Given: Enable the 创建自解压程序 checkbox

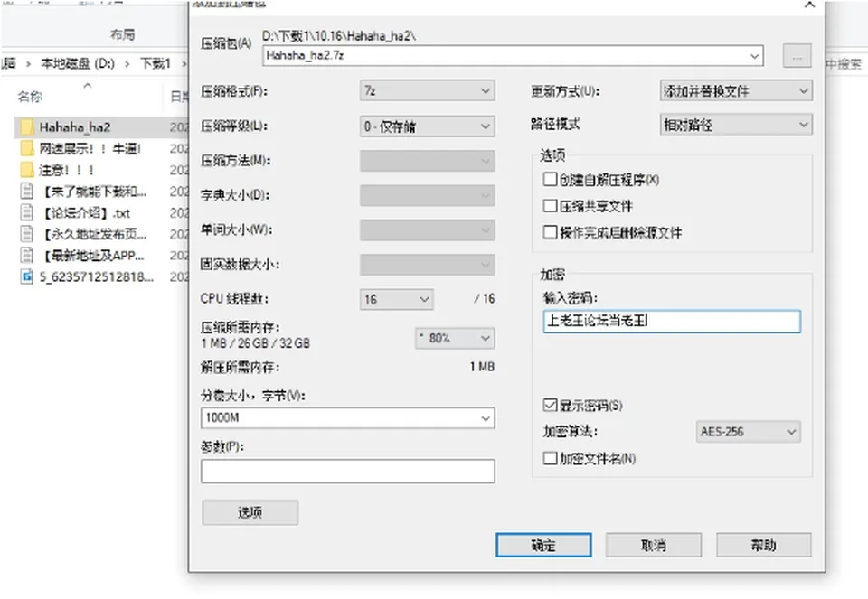Looking at the screenshot, I should click(x=550, y=179).
